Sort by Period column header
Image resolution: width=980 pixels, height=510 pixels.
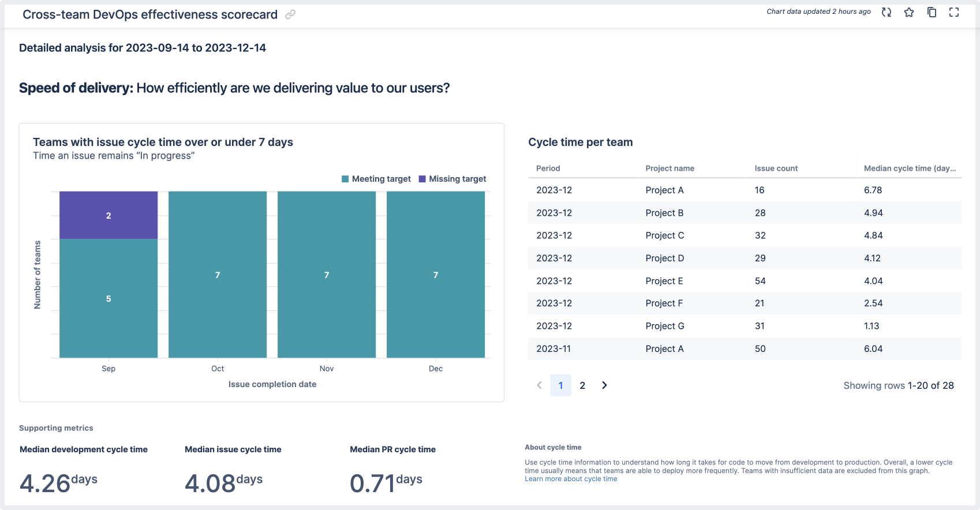pyautogui.click(x=548, y=168)
